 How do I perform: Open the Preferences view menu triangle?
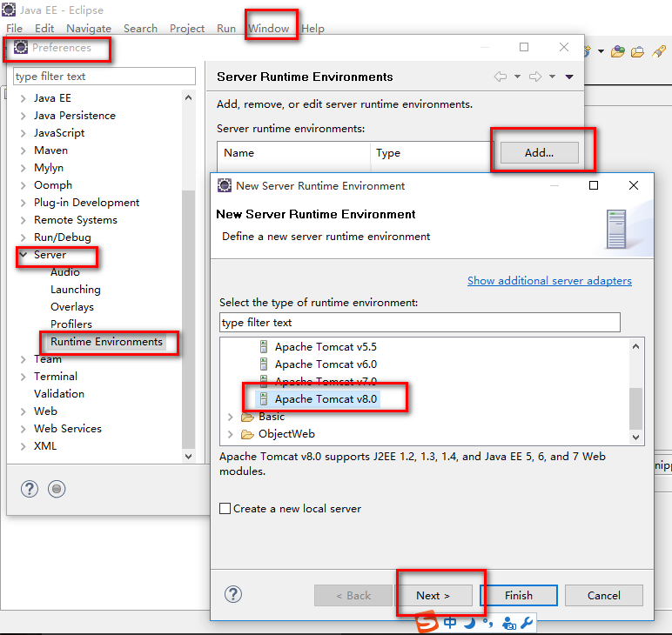click(569, 77)
